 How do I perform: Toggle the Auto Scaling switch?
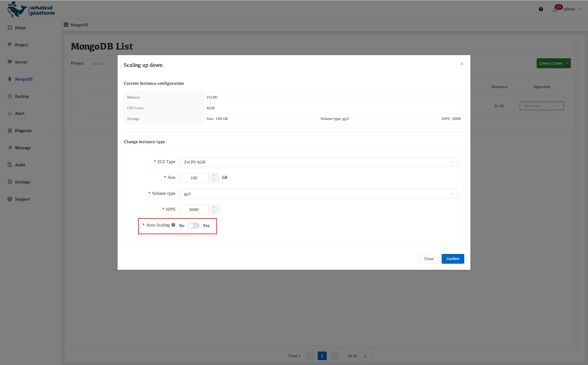pyautogui.click(x=194, y=225)
